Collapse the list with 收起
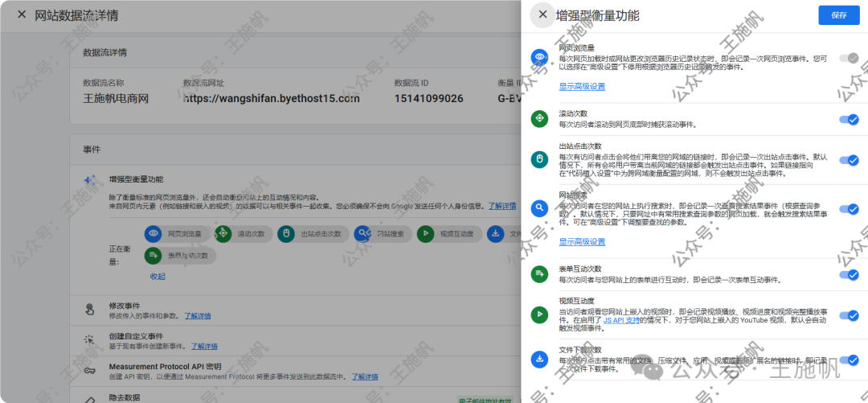Screen dimensions: 868x403 coord(158,277)
